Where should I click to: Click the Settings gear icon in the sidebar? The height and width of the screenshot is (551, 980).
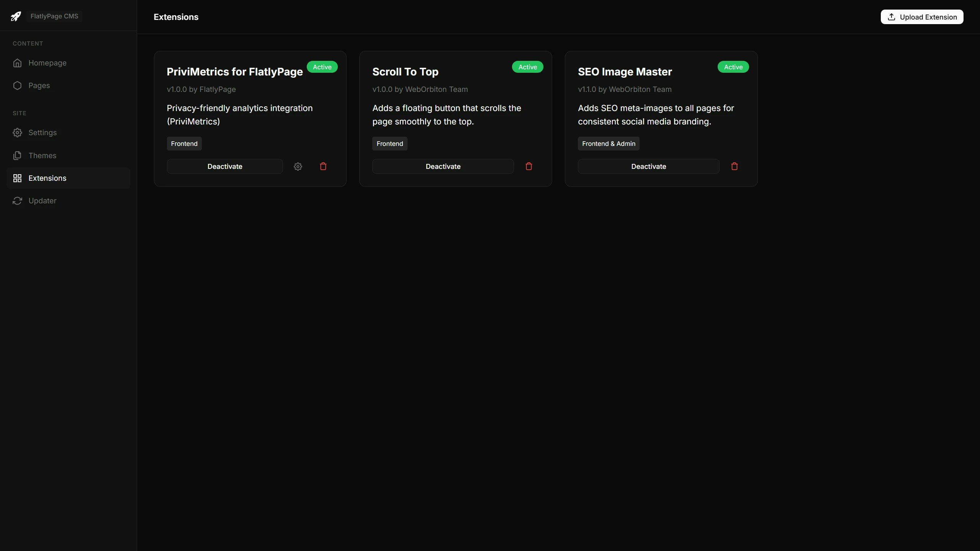click(x=18, y=132)
